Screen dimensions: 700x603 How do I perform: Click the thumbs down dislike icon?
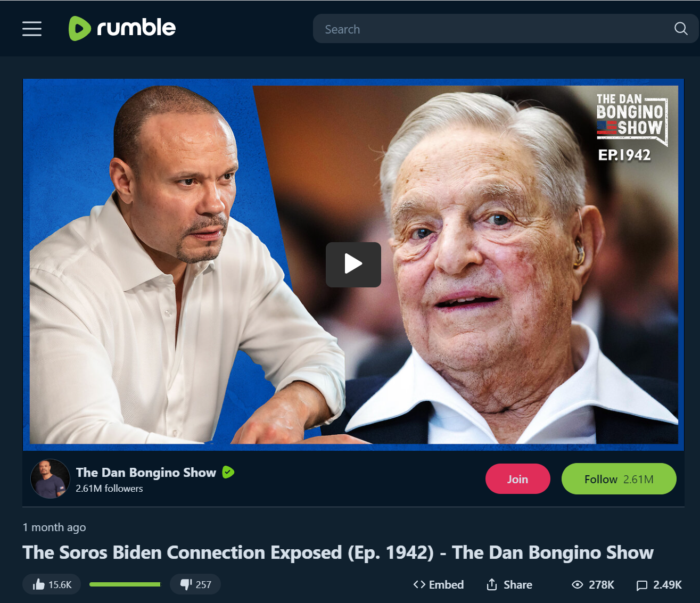click(x=186, y=585)
